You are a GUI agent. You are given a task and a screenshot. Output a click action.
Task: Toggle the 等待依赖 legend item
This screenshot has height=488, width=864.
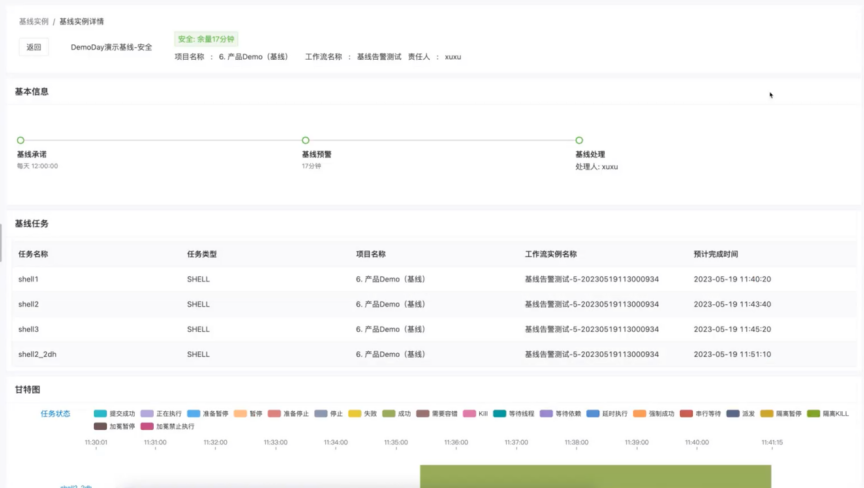560,414
